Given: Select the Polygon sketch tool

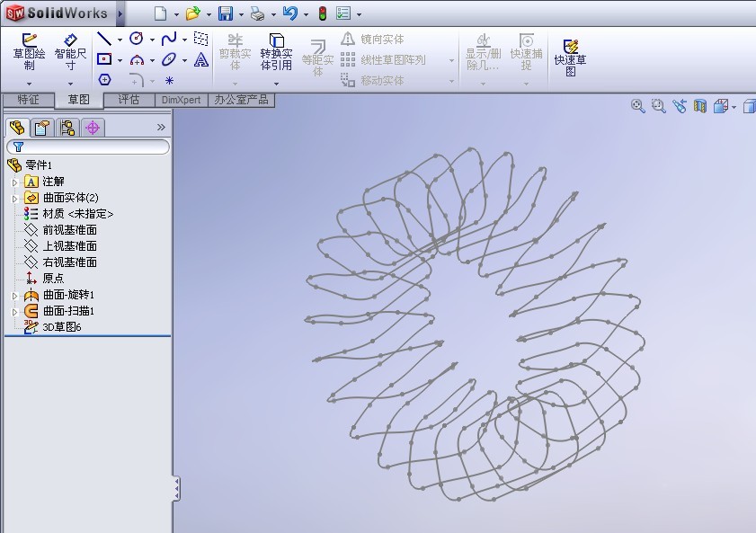Looking at the screenshot, I should click(x=104, y=79).
